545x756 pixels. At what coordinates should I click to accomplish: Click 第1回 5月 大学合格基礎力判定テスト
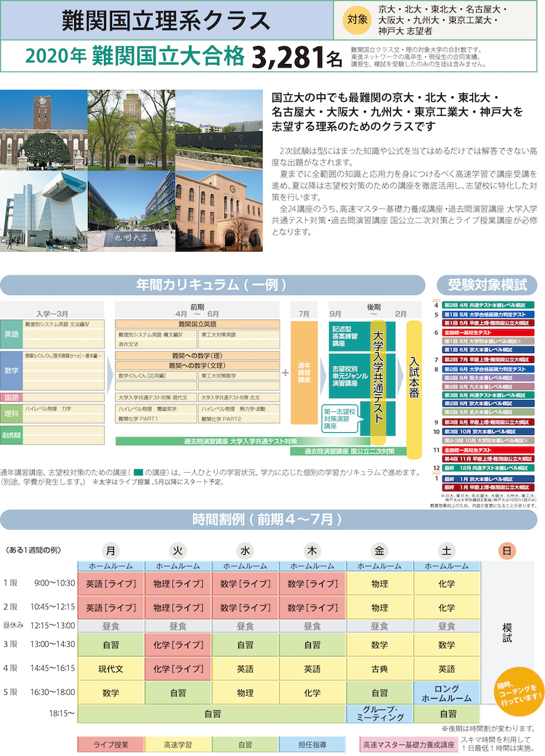tap(488, 314)
